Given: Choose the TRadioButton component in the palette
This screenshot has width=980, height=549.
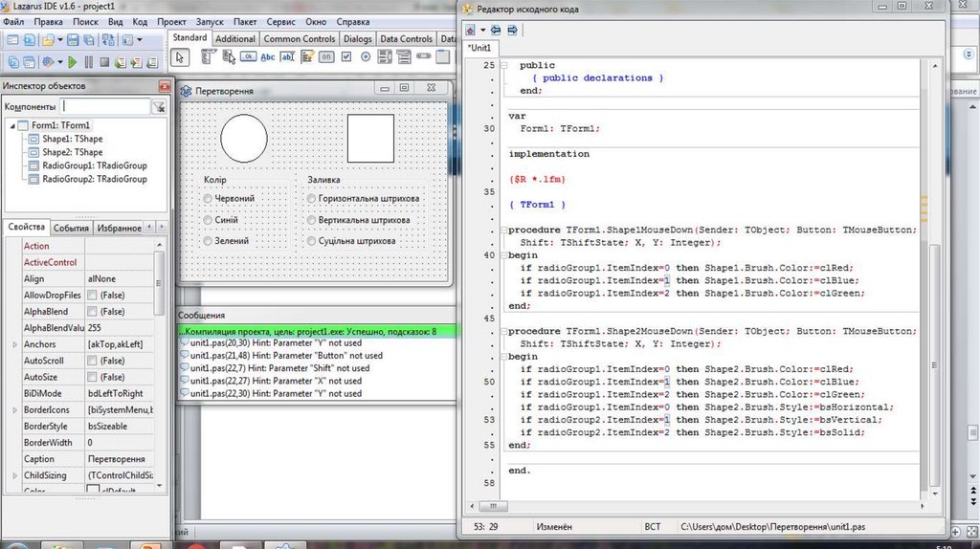Looking at the screenshot, I should (365, 57).
